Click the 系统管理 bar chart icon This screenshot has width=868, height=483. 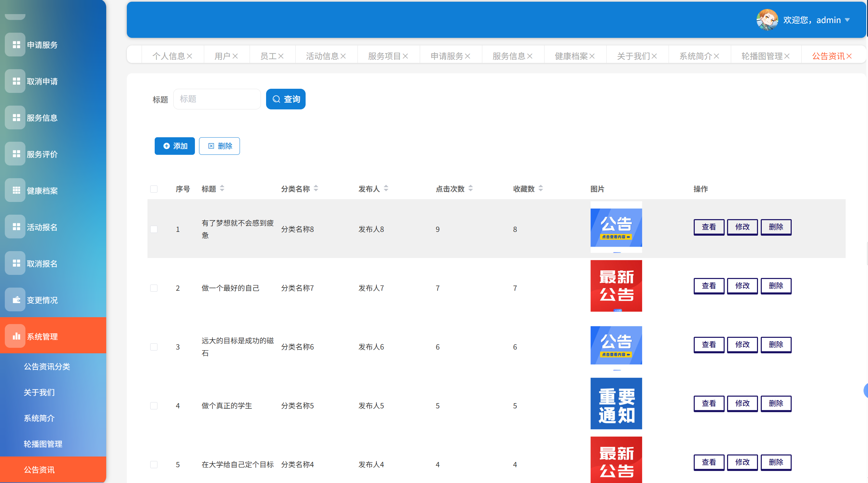[16, 336]
